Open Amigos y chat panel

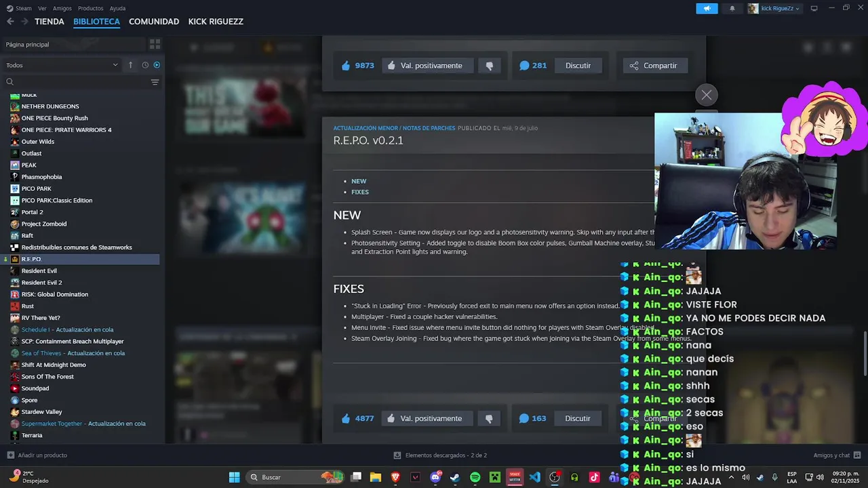[837, 455]
